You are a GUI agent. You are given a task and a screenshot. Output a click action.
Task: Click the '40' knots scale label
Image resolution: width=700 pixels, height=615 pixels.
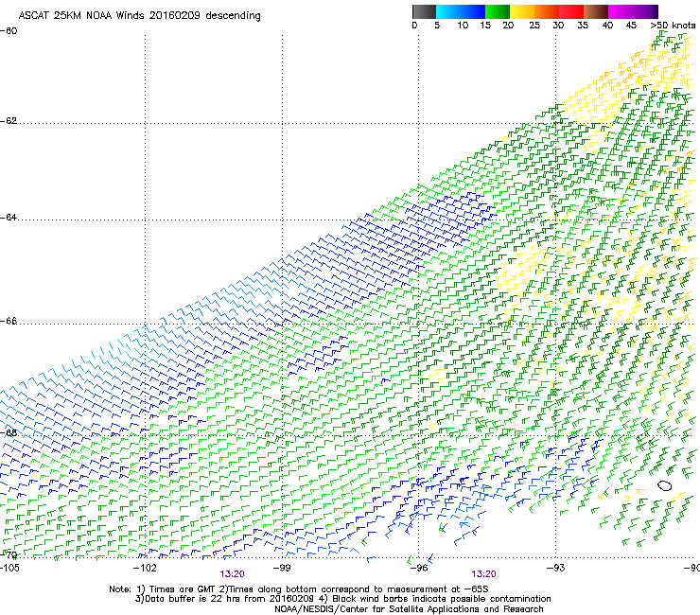607,26
